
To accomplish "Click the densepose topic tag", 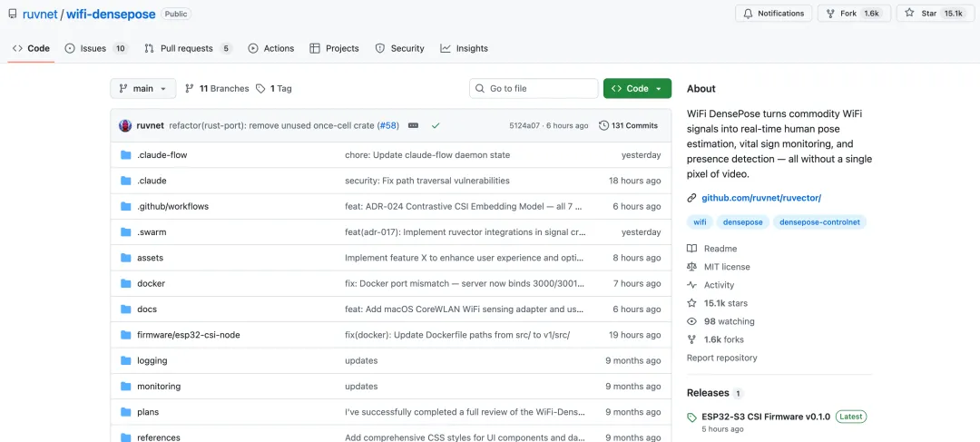I will point(742,221).
